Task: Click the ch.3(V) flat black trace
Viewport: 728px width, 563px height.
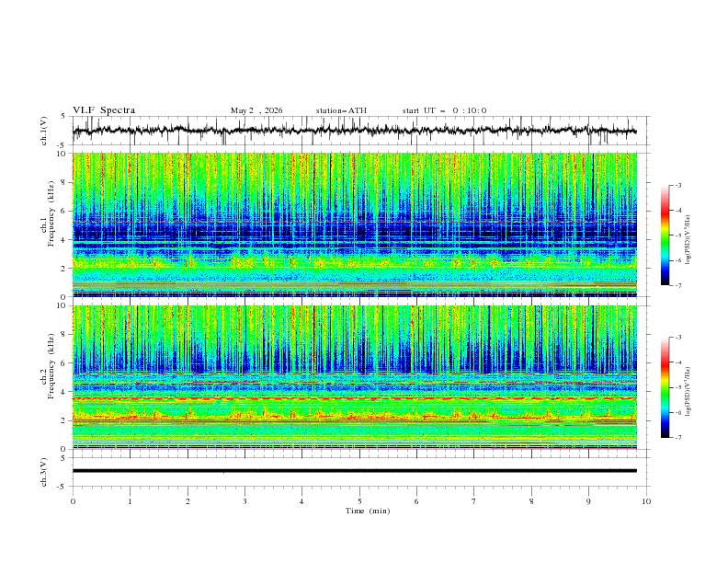Action: click(354, 471)
